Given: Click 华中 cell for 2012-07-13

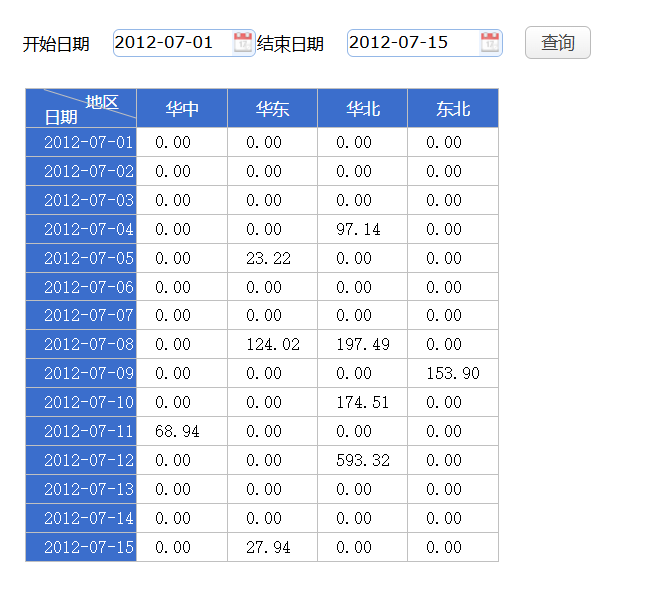Looking at the screenshot, I should (x=182, y=489).
